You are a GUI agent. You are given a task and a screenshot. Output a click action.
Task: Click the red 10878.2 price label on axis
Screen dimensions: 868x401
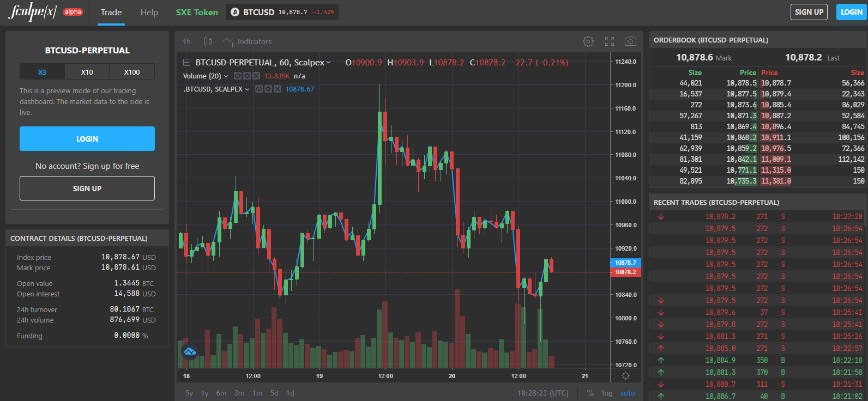coord(625,272)
